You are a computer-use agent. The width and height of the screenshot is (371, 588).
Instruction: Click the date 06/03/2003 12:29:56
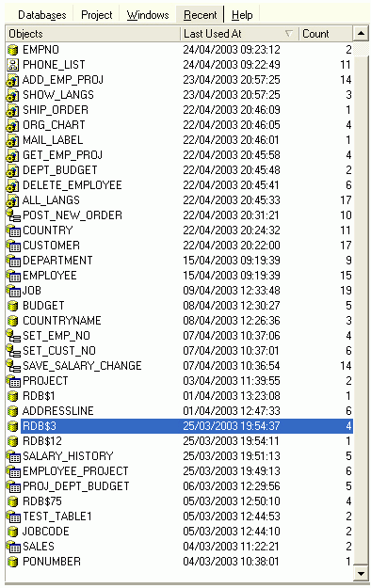tap(232, 486)
